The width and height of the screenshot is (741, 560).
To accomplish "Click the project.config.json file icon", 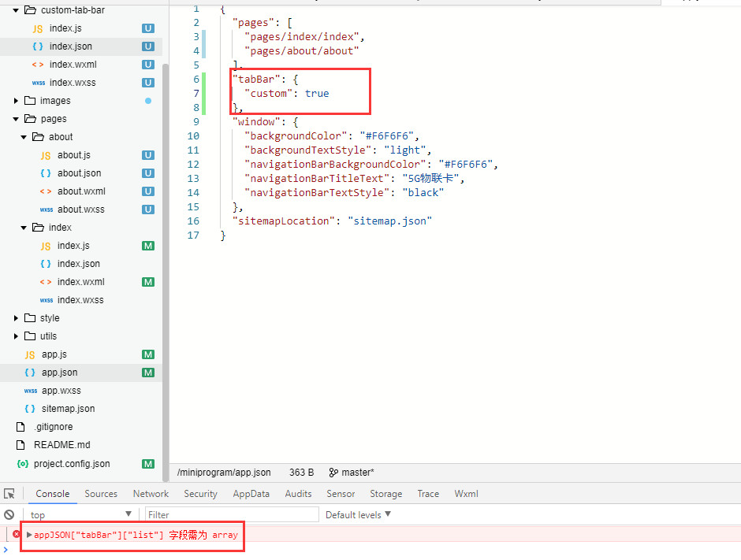I will 22,464.
